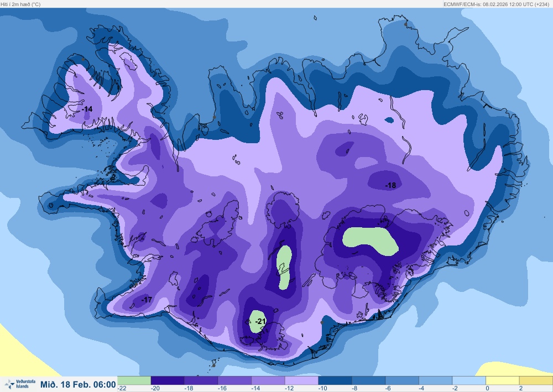Image resolution: width=553 pixels, height=392 pixels.
Task: Click the Veðurstofa Íslands logo
Action: [x=20, y=384]
